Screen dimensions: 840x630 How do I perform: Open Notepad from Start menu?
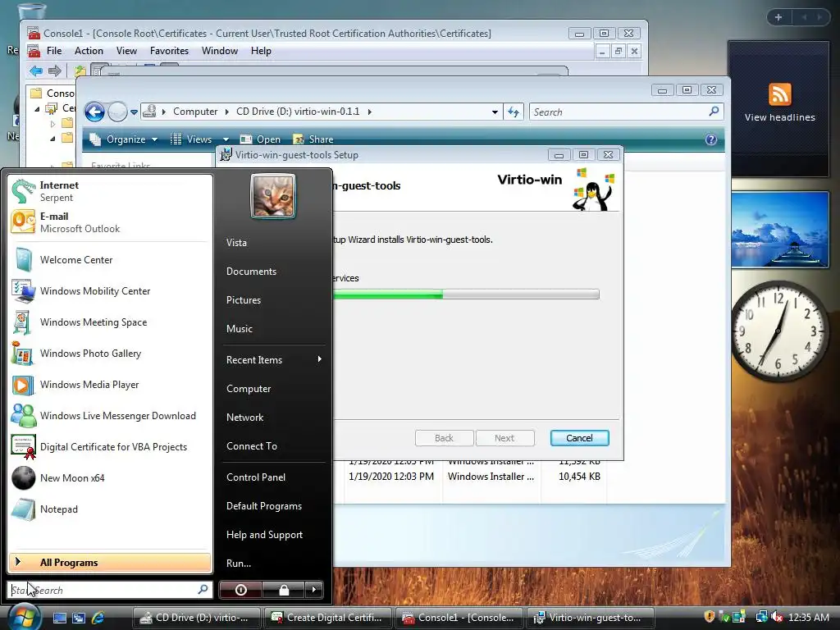110,509
